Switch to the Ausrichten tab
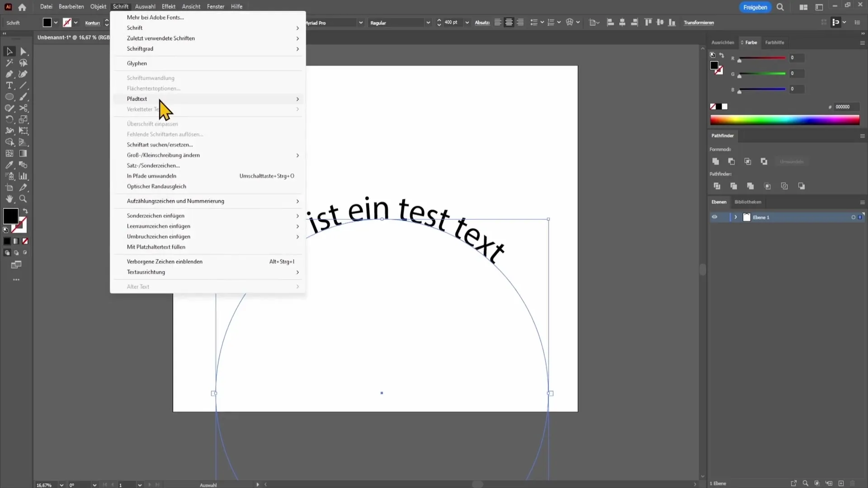868x488 pixels. [x=722, y=42]
